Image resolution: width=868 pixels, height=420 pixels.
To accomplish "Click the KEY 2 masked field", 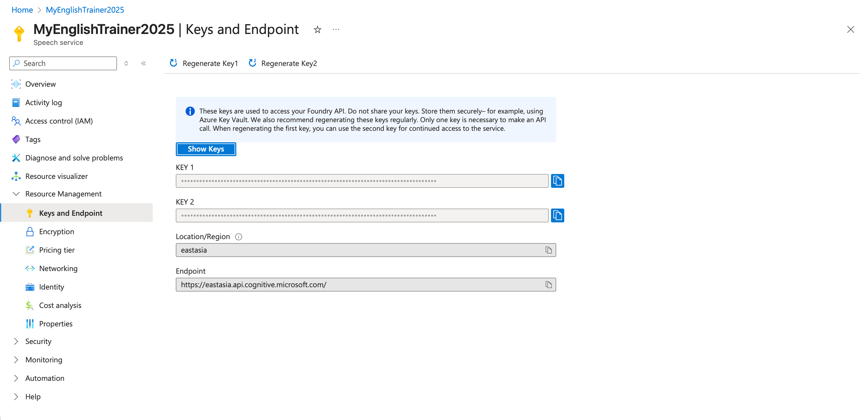I will (362, 215).
